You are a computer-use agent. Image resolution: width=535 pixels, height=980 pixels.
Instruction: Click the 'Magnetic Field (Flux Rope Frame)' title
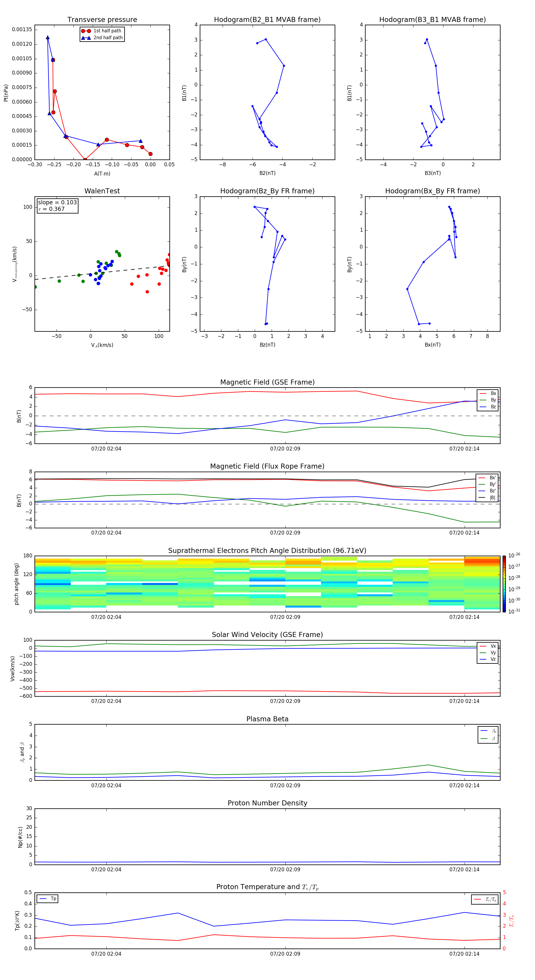click(267, 467)
